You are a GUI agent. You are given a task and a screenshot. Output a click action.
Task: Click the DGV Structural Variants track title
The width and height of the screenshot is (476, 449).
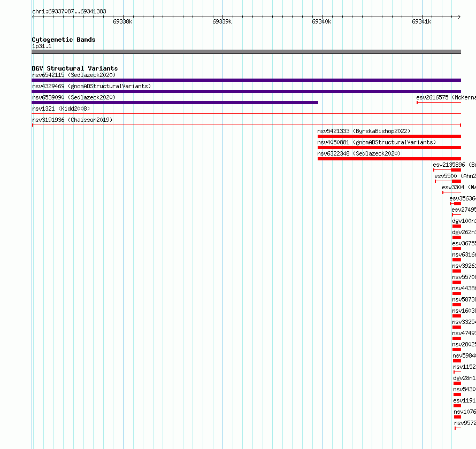click(75, 68)
